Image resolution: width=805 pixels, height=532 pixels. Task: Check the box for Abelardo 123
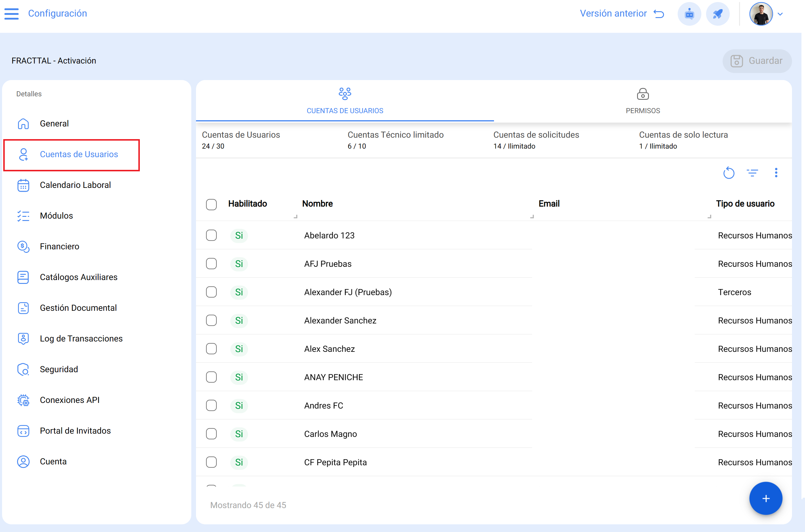211,235
